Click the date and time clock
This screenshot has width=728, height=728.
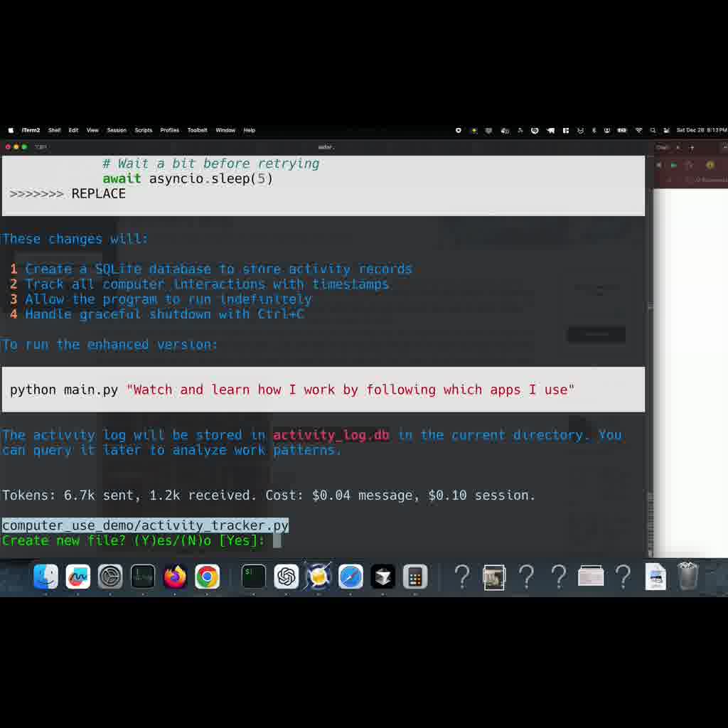701,130
